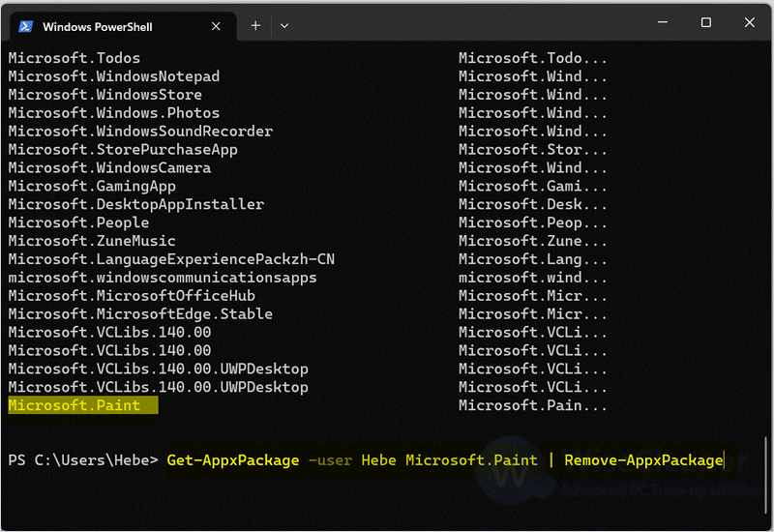Click Microsoft.DesktopAppInstaller line

click(136, 204)
